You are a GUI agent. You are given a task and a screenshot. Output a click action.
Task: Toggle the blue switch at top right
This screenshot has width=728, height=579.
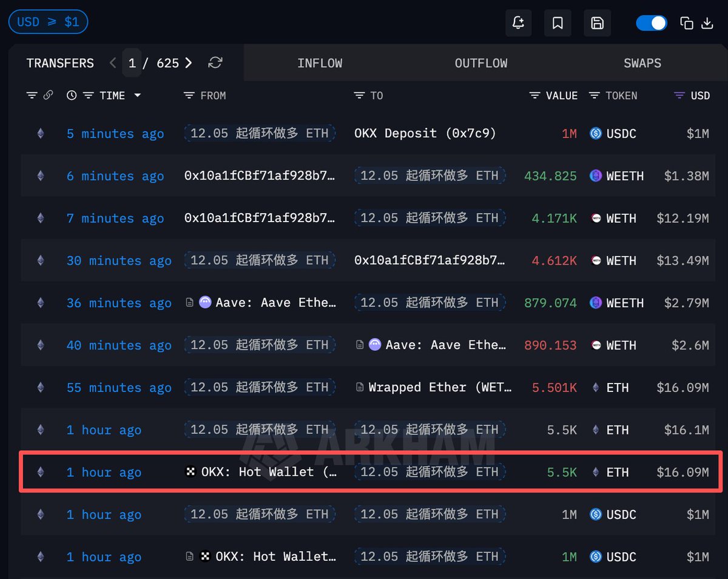click(x=652, y=23)
